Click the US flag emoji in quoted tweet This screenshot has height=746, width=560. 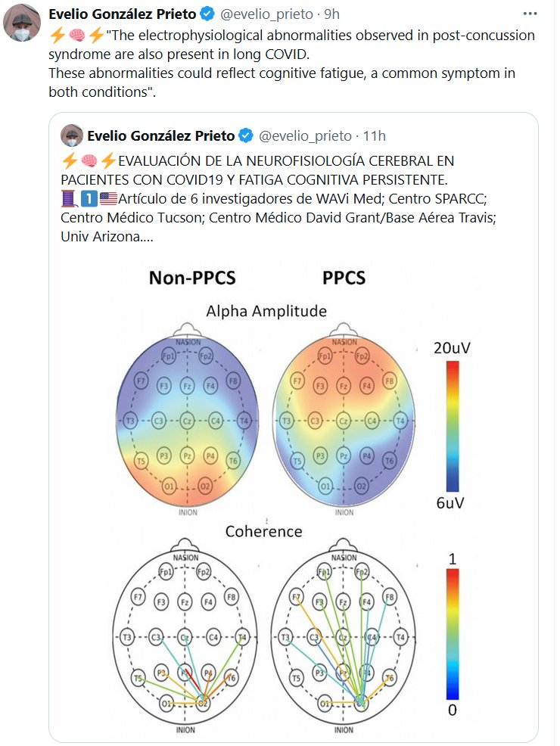(x=108, y=198)
